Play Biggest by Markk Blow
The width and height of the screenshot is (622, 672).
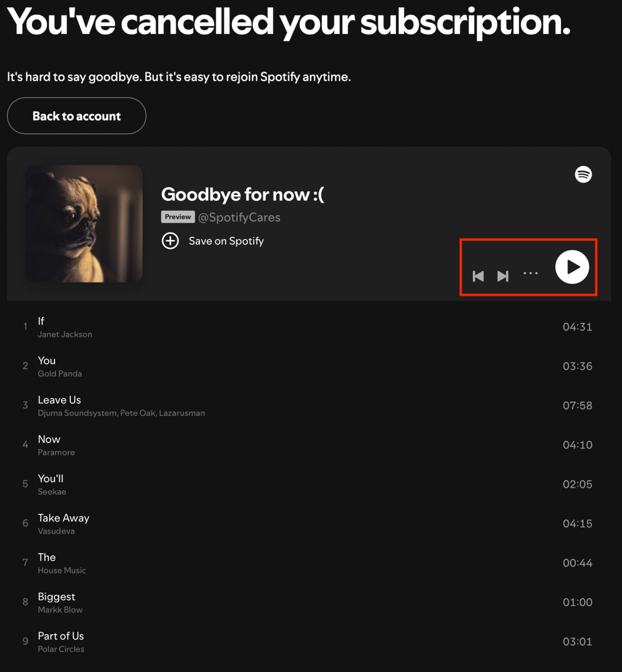tap(56, 597)
